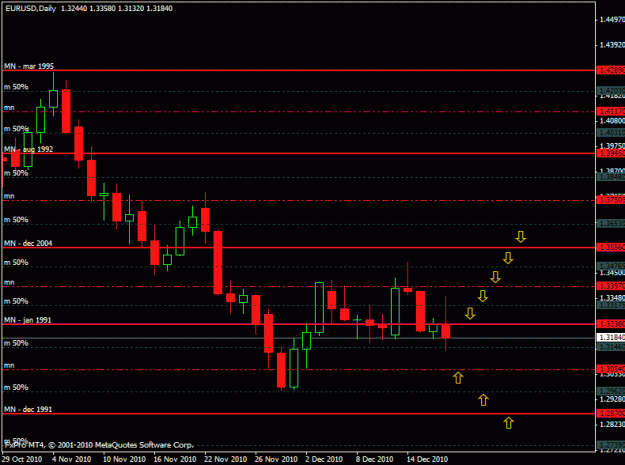Click the OHLC values 1.32440 1.33580 1.31320 1.31840

[117, 8]
